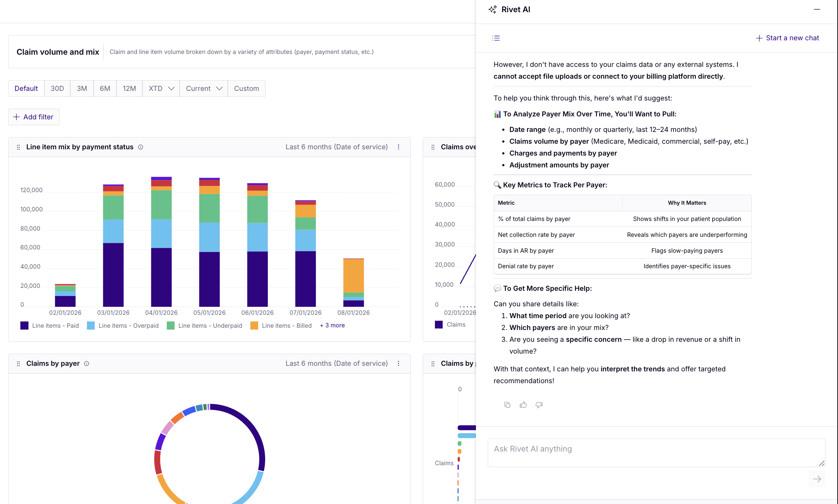Select the 12M date range tab
This screenshot has height=504, width=838.
(129, 89)
